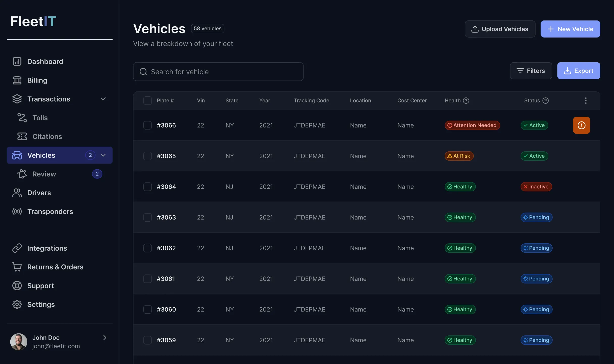Open Billing in the sidebar
614x364 pixels.
60,80
